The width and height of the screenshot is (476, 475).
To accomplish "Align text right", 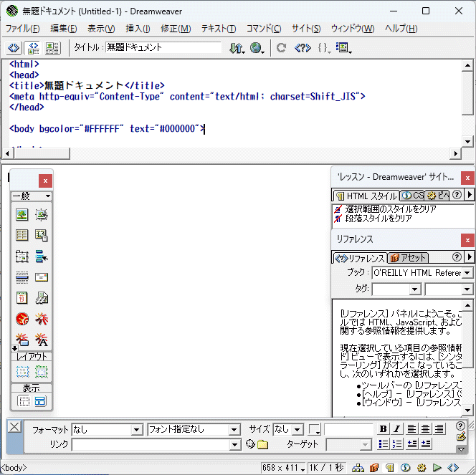I will [x=439, y=429].
